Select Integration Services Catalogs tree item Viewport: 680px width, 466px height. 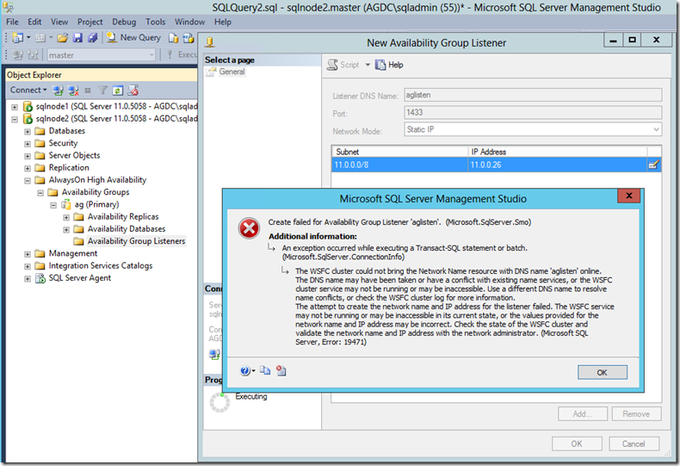(x=101, y=266)
